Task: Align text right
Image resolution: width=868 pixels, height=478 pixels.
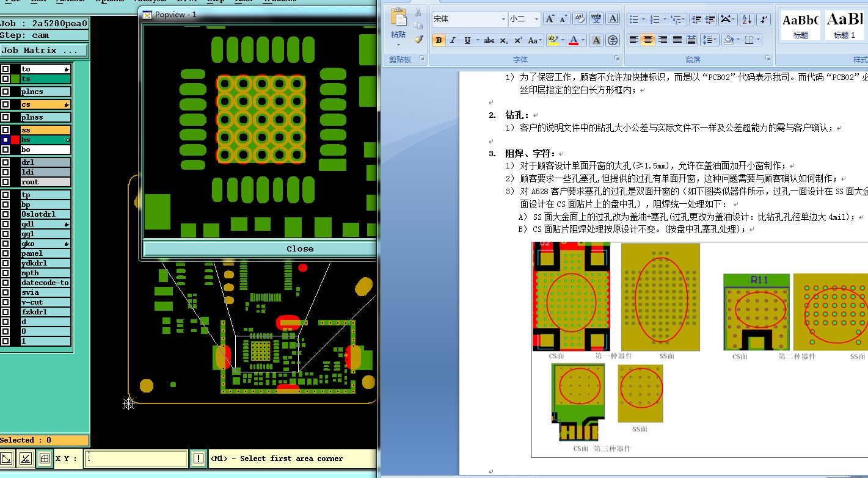Action: click(663, 40)
